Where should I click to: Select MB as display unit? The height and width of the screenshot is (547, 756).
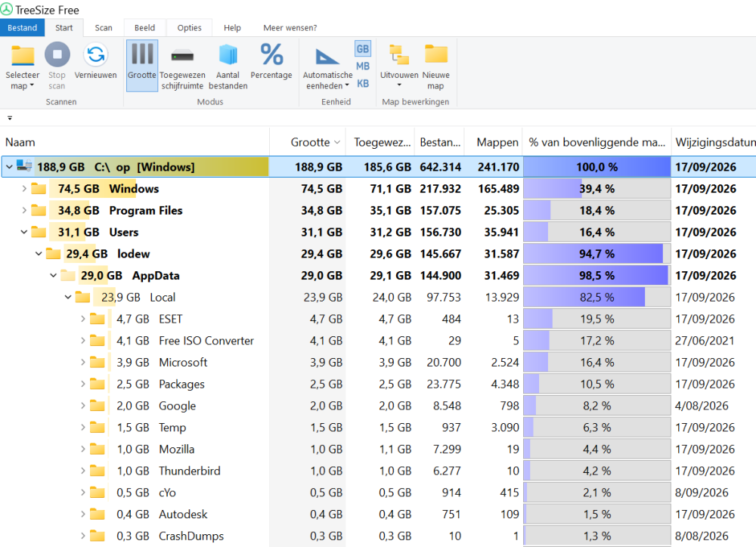coord(363,66)
